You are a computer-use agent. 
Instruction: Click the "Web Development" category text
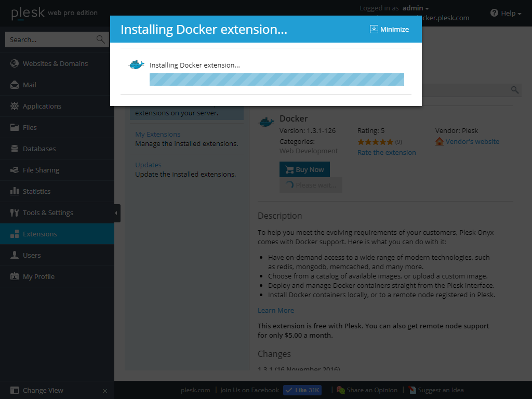pos(309,151)
